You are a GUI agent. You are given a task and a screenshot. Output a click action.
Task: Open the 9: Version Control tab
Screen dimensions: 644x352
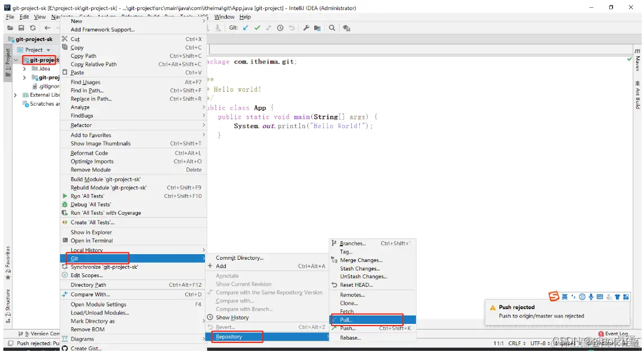(39, 333)
